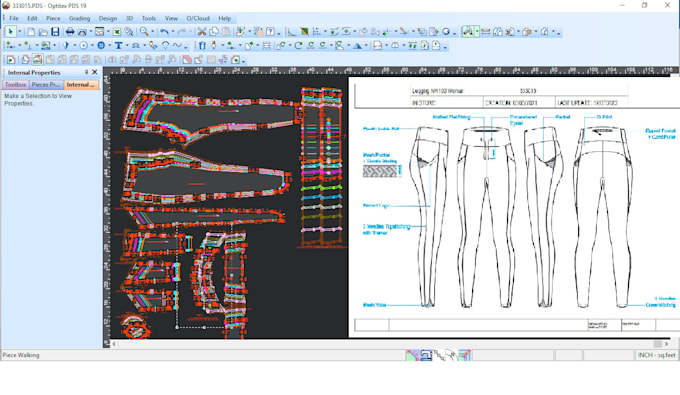Screen dimensions: 680x395
Task: Open dropdown next to the plotter icon
Action: click(x=90, y=32)
